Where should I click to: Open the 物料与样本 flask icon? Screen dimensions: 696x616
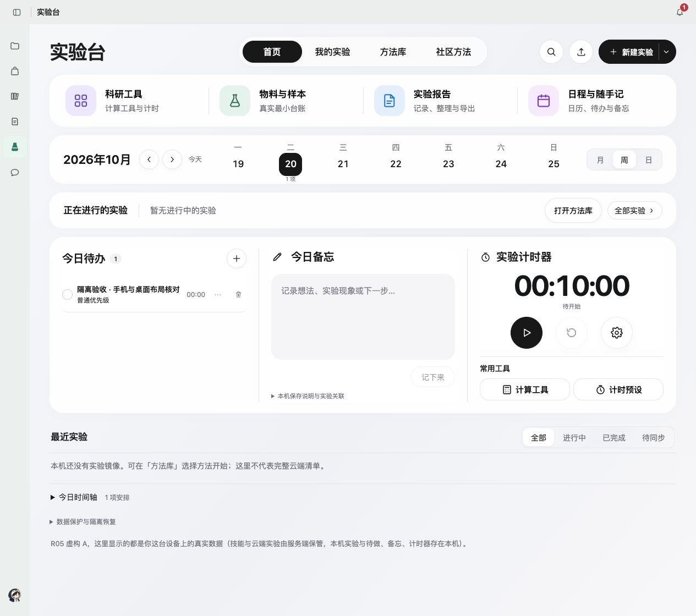point(235,101)
